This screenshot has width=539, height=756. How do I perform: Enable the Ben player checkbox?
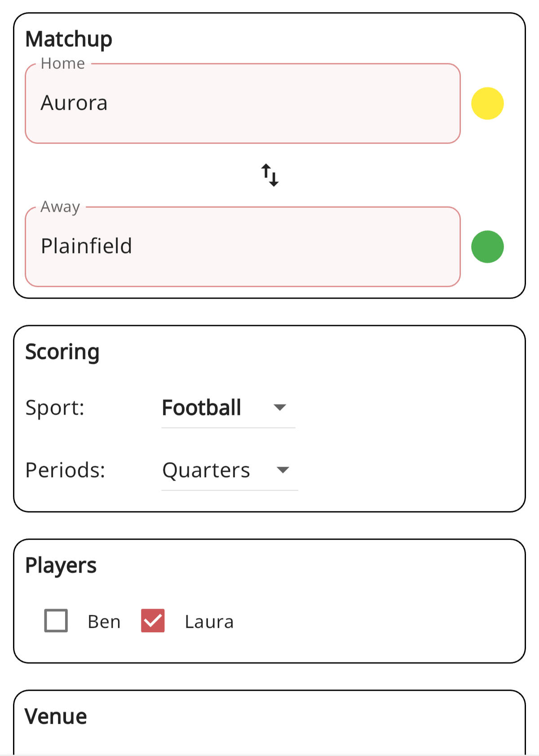coord(56,621)
